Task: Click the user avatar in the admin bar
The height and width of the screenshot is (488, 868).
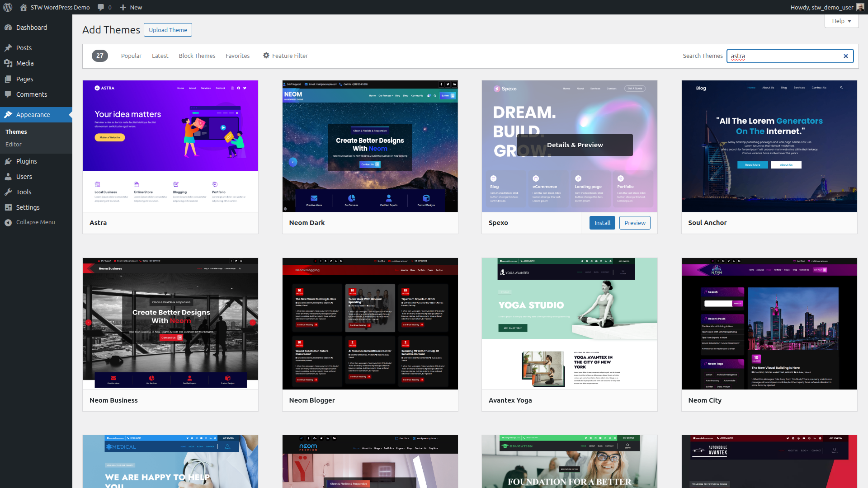Action: 860,7
